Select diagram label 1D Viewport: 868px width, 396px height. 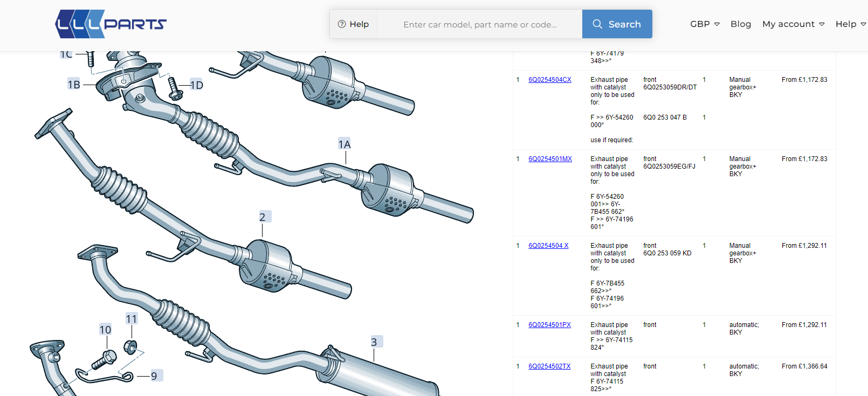(197, 85)
